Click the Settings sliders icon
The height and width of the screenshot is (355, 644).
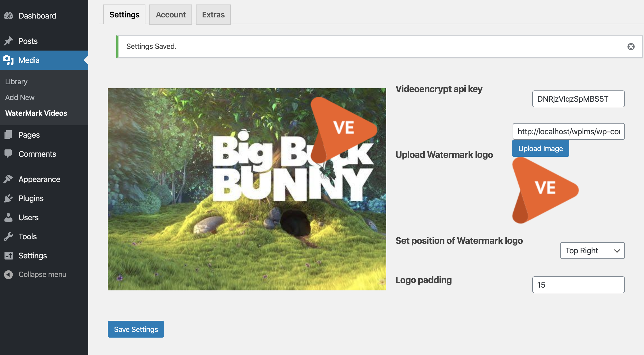[x=8, y=256]
